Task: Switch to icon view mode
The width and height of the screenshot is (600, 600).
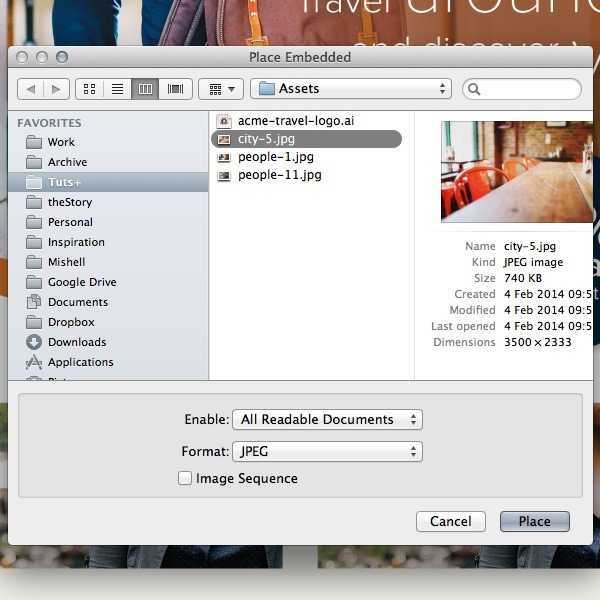Action: [89, 89]
